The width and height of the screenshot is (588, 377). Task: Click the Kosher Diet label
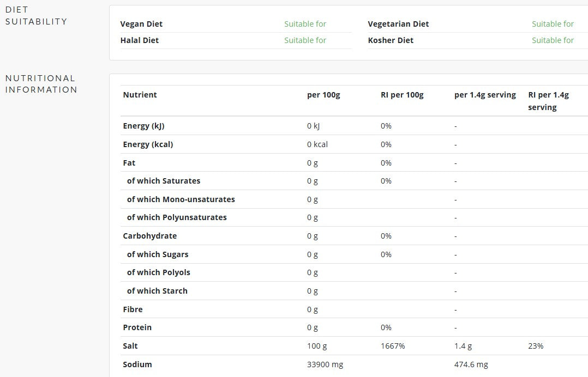[x=391, y=40]
